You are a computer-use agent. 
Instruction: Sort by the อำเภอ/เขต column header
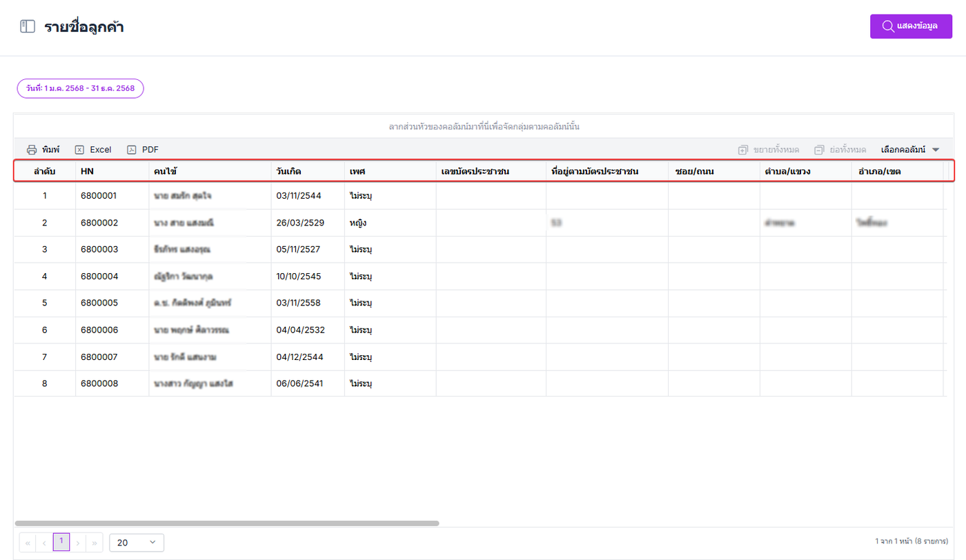point(897,171)
